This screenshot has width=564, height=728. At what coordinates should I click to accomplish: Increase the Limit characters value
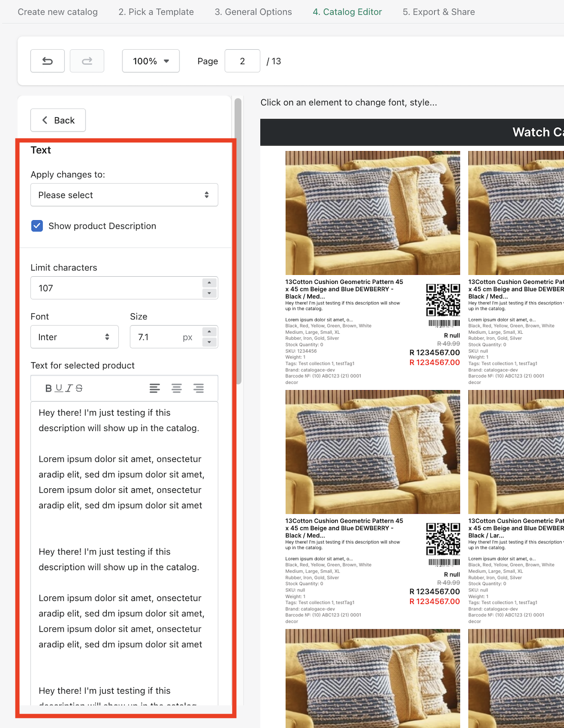click(x=209, y=283)
